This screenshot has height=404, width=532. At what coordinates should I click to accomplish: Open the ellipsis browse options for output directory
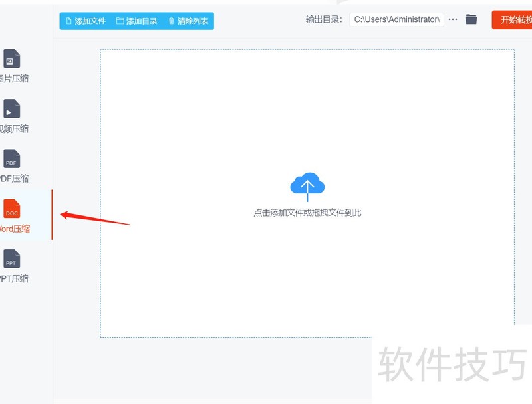click(453, 19)
